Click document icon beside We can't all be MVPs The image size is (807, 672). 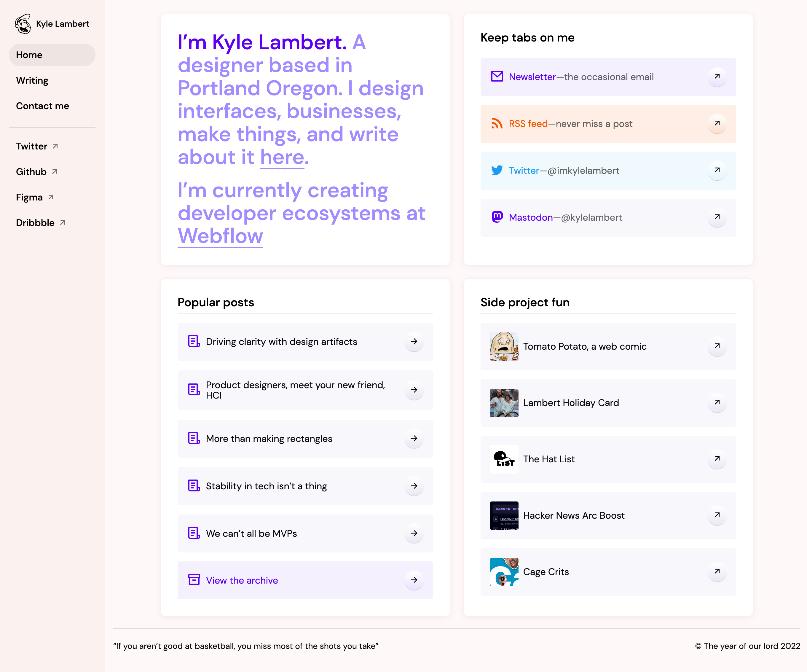click(x=194, y=533)
